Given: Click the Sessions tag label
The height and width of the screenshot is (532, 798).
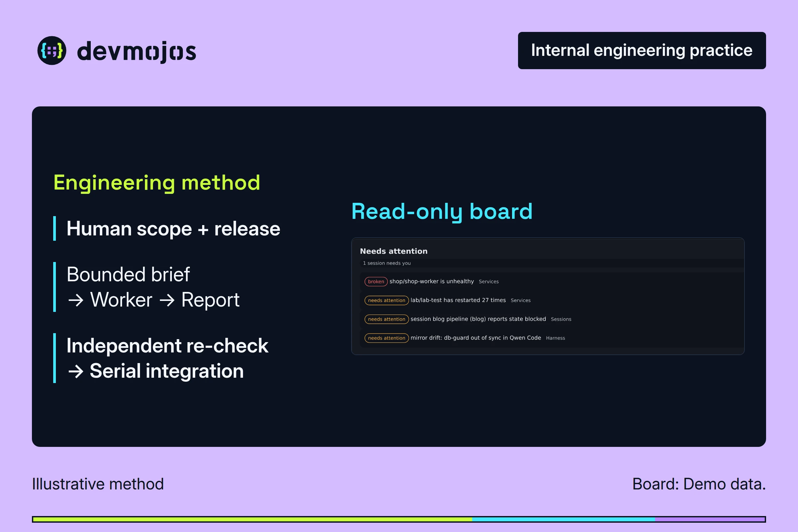Looking at the screenshot, I should [x=561, y=319].
